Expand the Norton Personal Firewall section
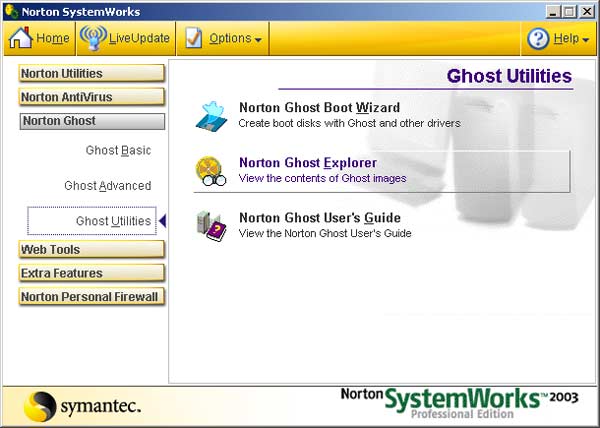Image resolution: width=600 pixels, height=428 pixels. pyautogui.click(x=92, y=297)
